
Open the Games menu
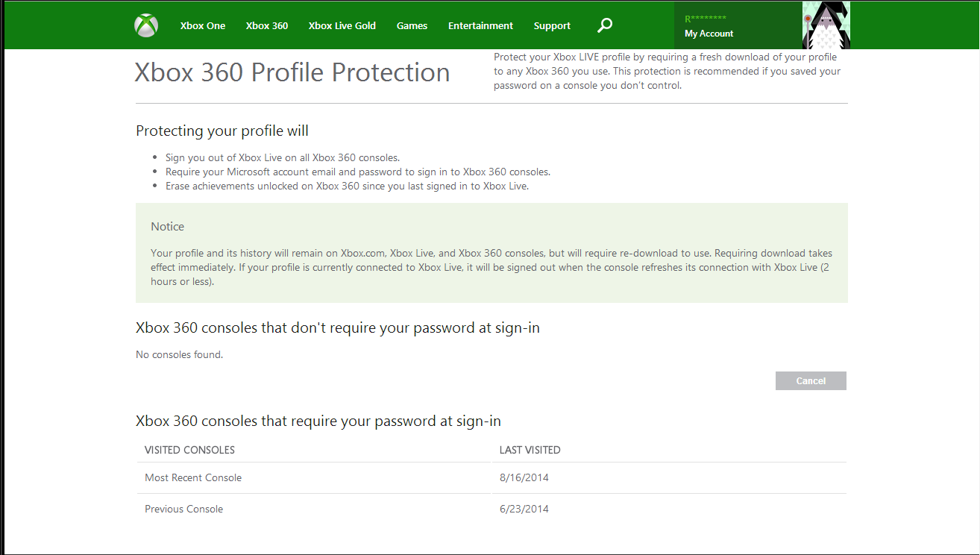point(412,25)
